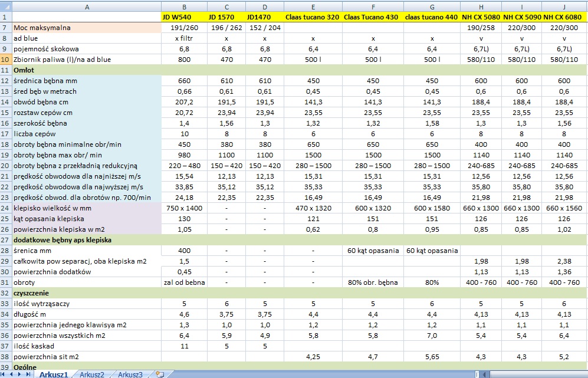Click the 'JD 1570' header cell
This screenshot has height=378, width=588.
pyautogui.click(x=226, y=17)
